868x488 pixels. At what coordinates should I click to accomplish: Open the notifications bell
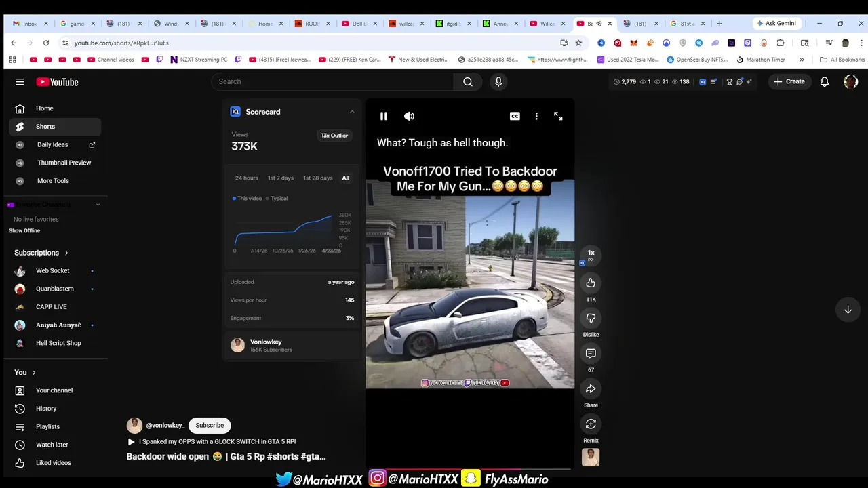click(825, 81)
